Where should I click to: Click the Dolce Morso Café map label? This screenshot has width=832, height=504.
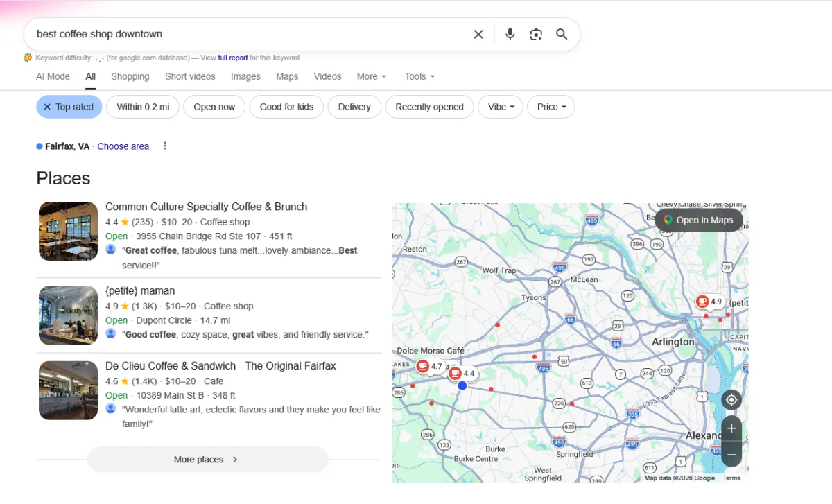point(431,351)
